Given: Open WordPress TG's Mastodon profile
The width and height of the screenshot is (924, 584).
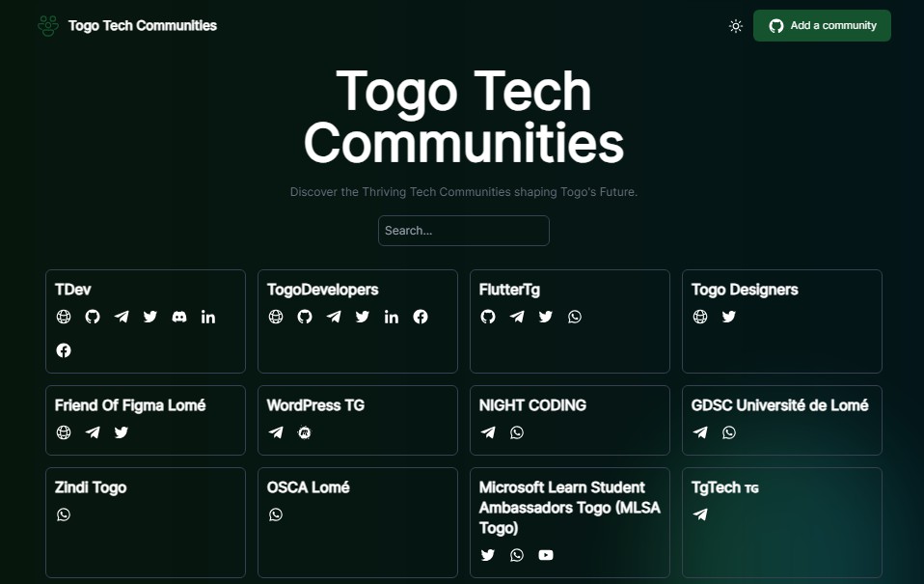Looking at the screenshot, I should point(305,432).
